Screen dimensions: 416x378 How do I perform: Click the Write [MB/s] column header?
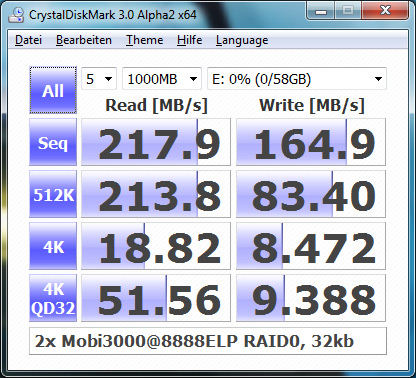(312, 105)
